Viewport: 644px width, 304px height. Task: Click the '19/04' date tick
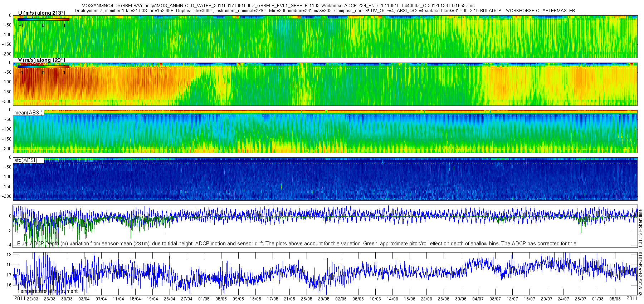[x=152, y=299]
